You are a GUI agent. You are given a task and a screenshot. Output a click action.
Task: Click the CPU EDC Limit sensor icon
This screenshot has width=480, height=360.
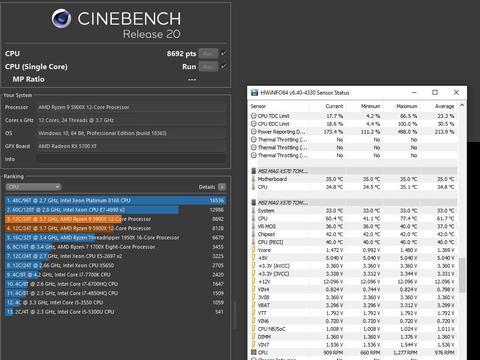254,124
